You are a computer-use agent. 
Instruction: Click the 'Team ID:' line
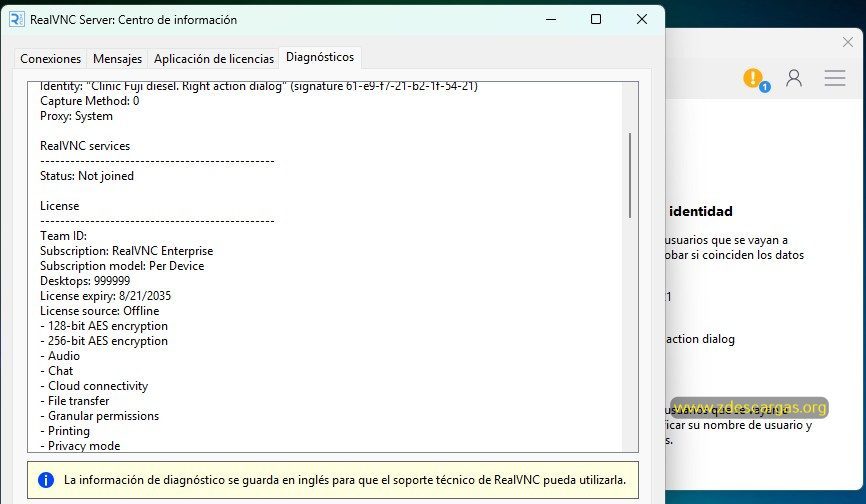pos(64,236)
